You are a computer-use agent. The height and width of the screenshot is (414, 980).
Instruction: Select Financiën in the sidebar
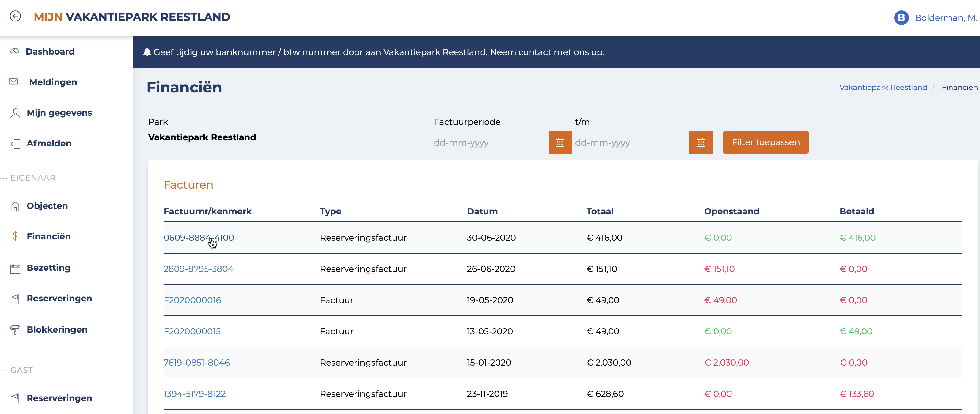[49, 236]
